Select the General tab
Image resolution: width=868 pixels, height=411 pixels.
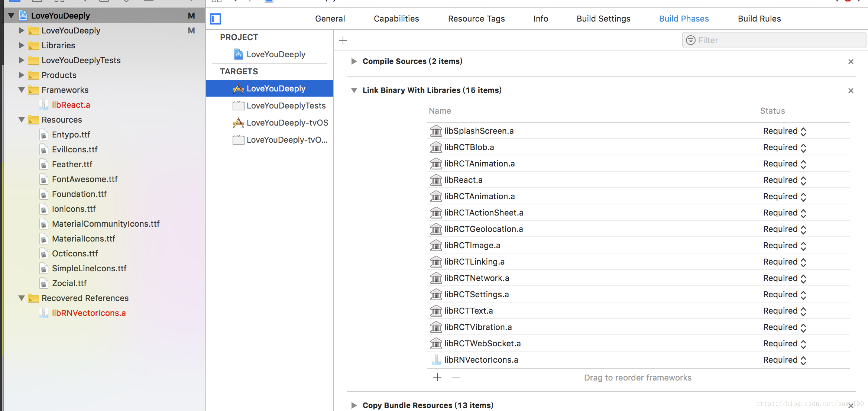point(330,18)
